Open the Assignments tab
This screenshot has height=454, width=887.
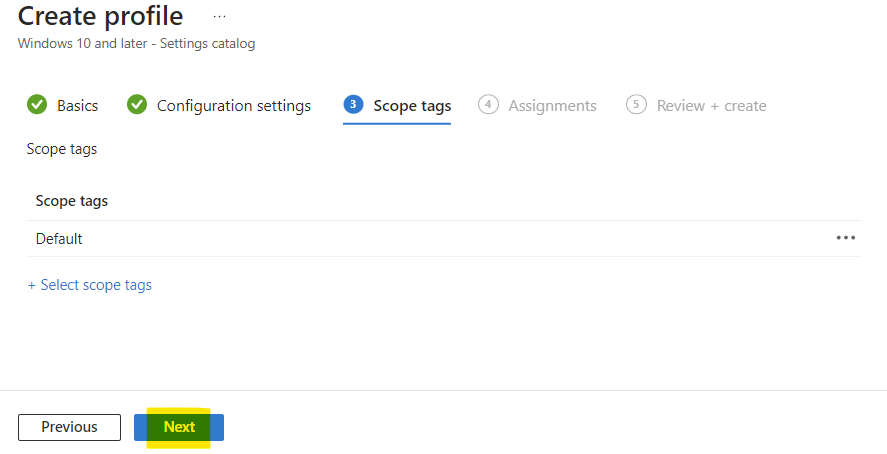pos(552,106)
